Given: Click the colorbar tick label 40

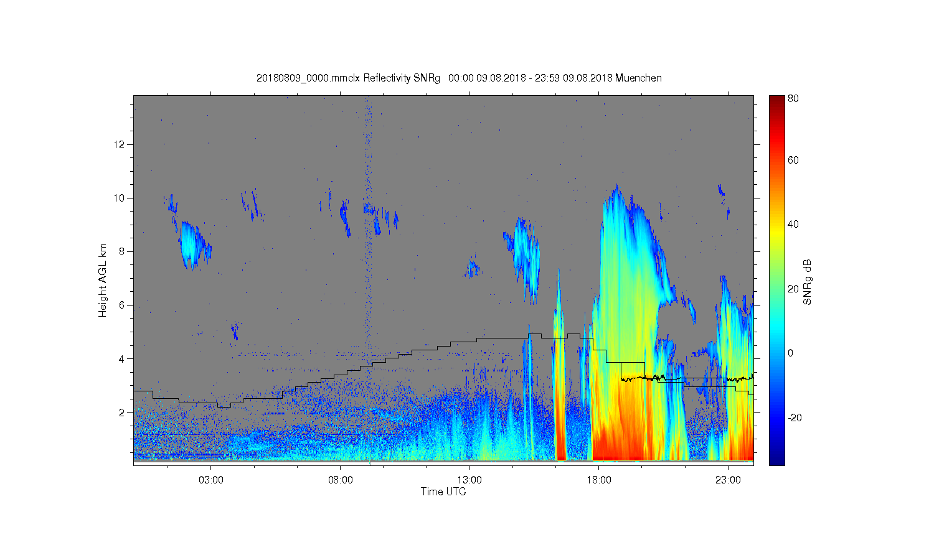Looking at the screenshot, I should point(793,224).
